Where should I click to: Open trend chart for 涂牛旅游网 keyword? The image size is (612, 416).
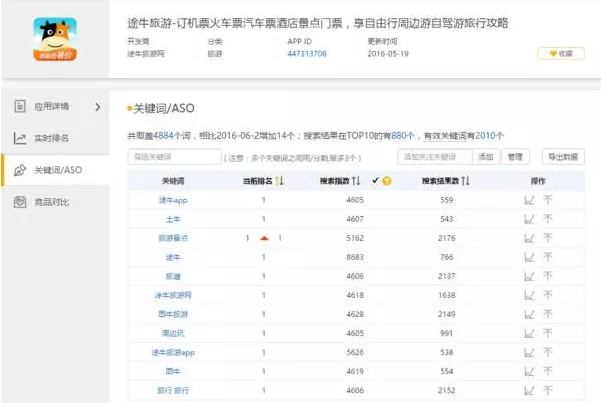[x=529, y=295]
